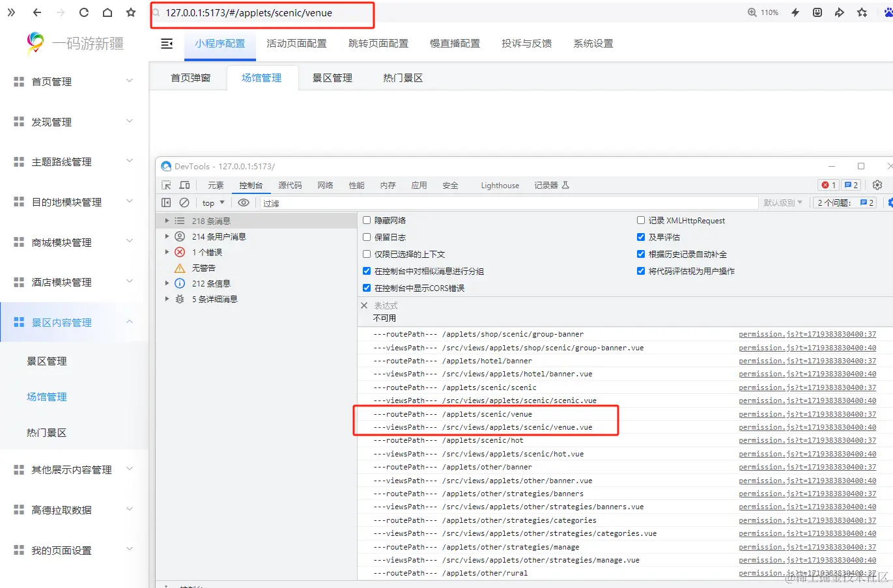Show the console sidebar toggle icon
The image size is (893, 588).
click(x=166, y=203)
